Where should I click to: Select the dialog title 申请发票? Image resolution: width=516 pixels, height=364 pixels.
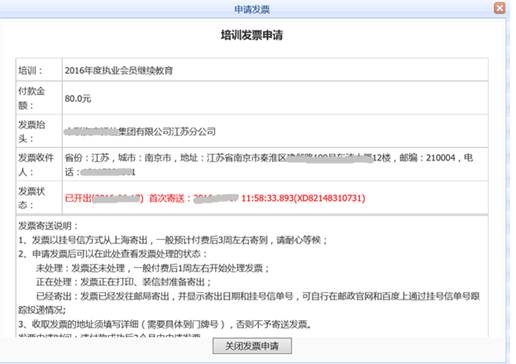point(252,10)
